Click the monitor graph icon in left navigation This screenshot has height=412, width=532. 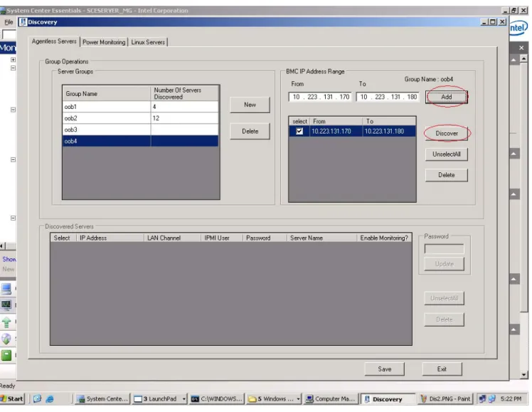tap(6, 305)
